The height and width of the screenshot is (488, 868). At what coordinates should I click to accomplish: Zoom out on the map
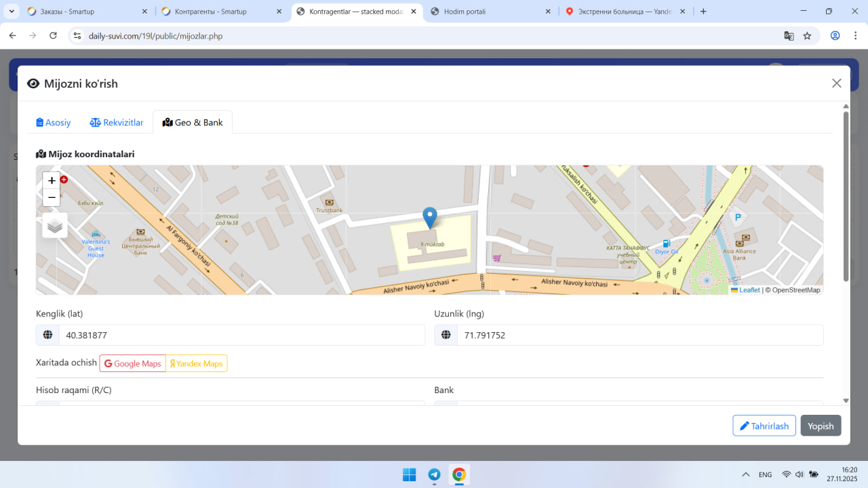52,198
